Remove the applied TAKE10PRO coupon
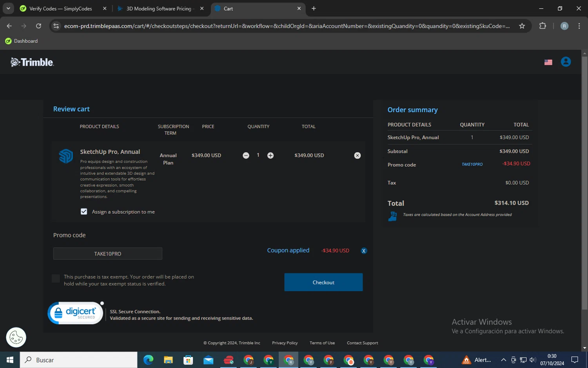Screen dimensions: 588x368 364,251
